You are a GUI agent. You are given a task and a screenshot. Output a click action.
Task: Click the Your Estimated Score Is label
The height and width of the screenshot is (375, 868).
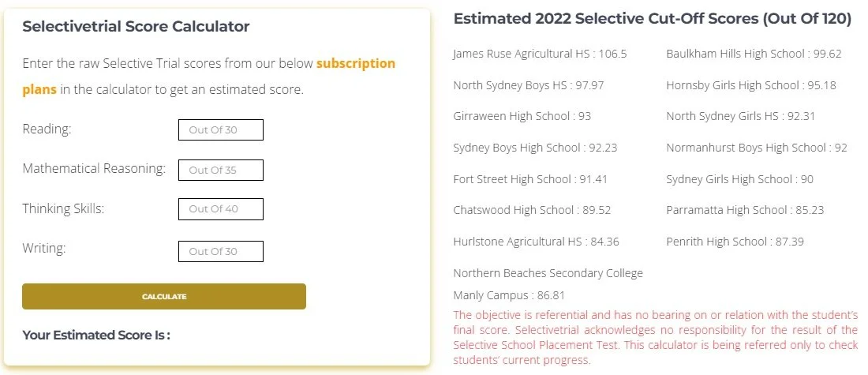point(96,335)
